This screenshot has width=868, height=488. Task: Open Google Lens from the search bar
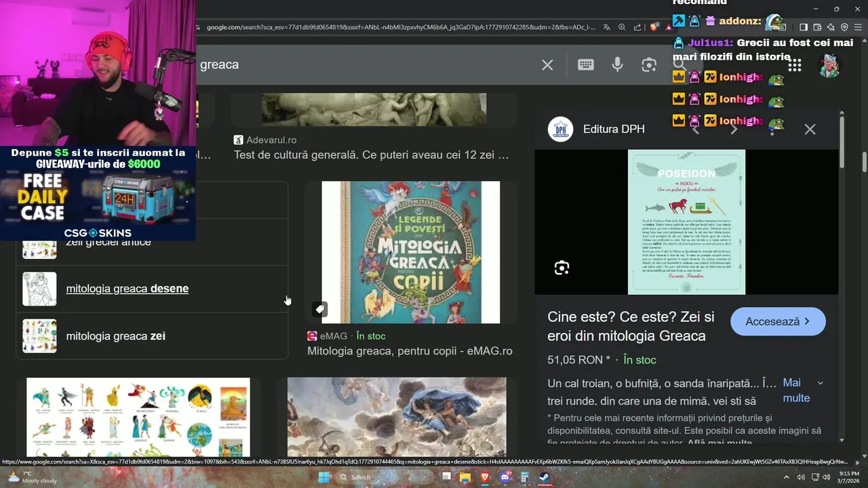coord(649,64)
